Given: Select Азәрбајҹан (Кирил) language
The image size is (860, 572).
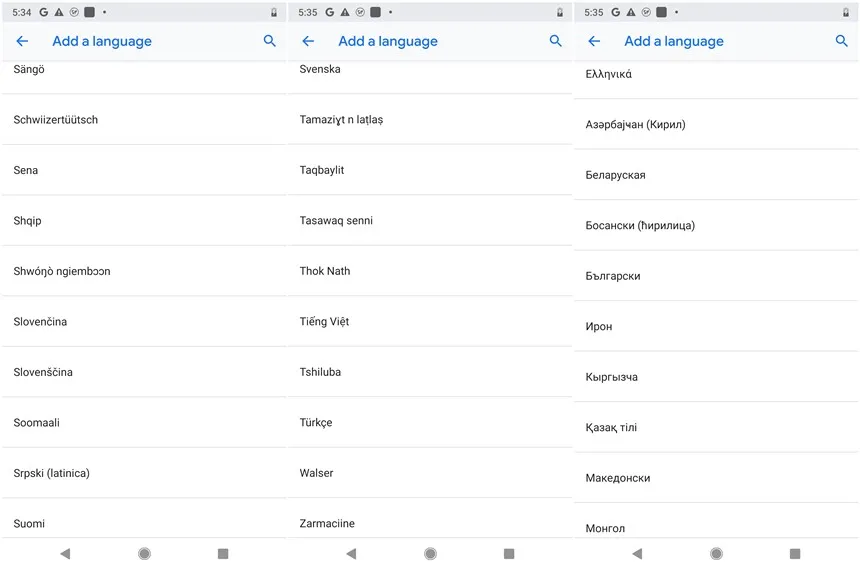Looking at the screenshot, I should (716, 124).
